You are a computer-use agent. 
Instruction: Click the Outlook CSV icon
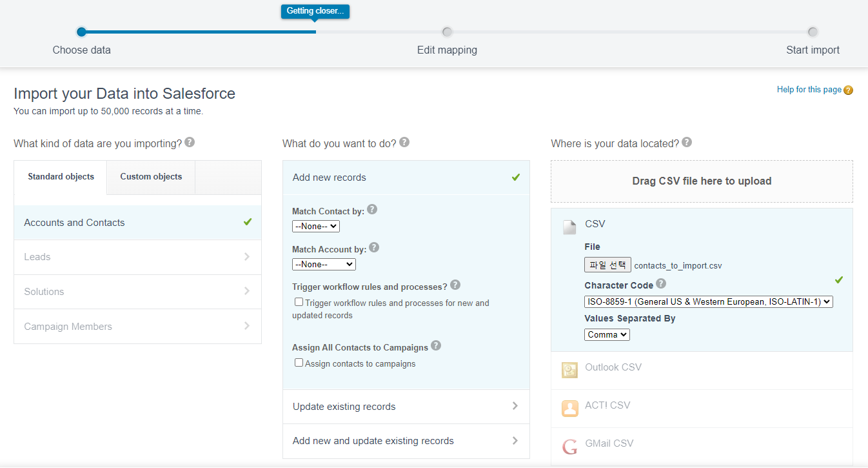pos(569,370)
